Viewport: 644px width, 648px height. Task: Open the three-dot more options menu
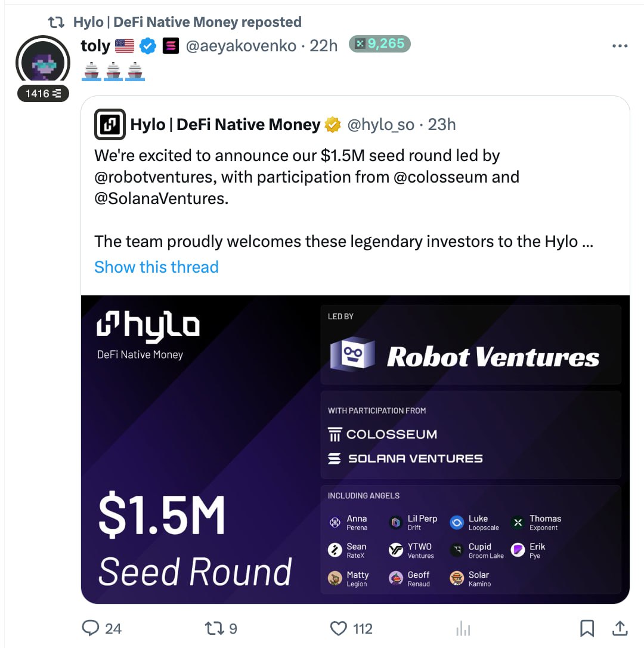click(620, 46)
